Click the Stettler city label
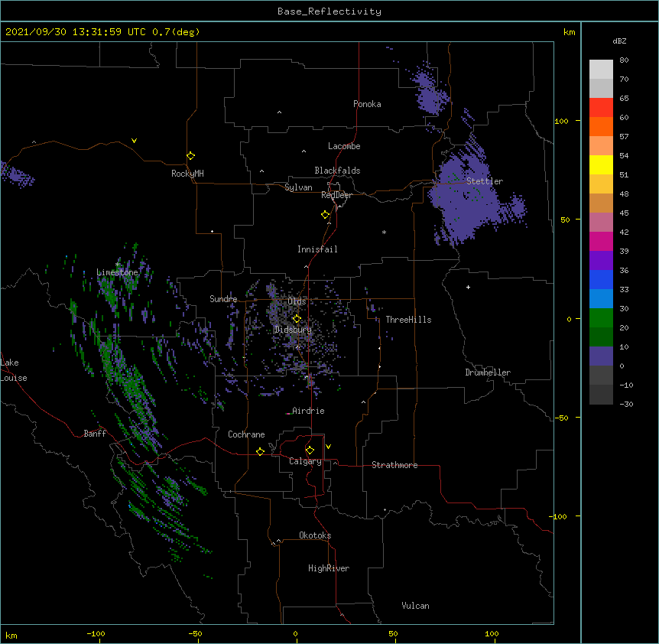The height and width of the screenshot is (644, 659). (x=485, y=181)
